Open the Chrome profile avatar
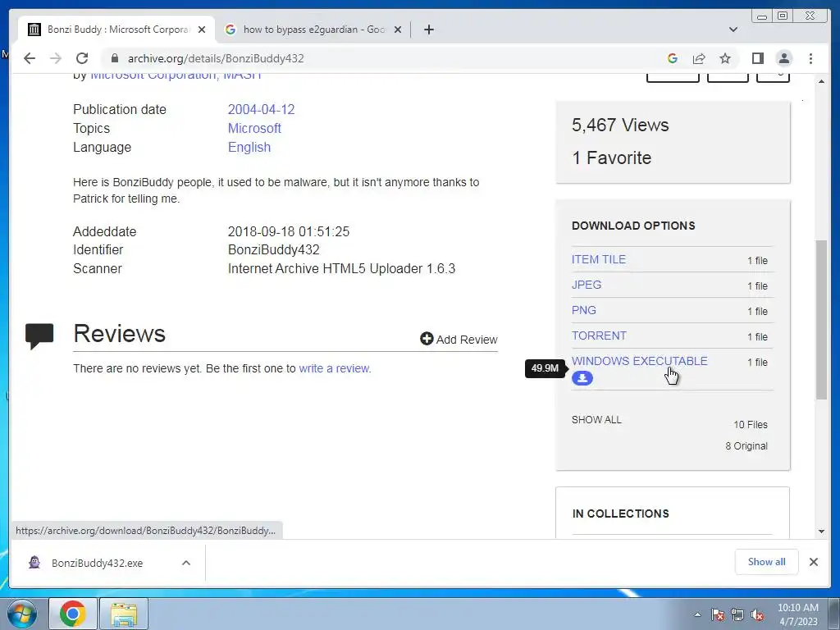 (784, 58)
